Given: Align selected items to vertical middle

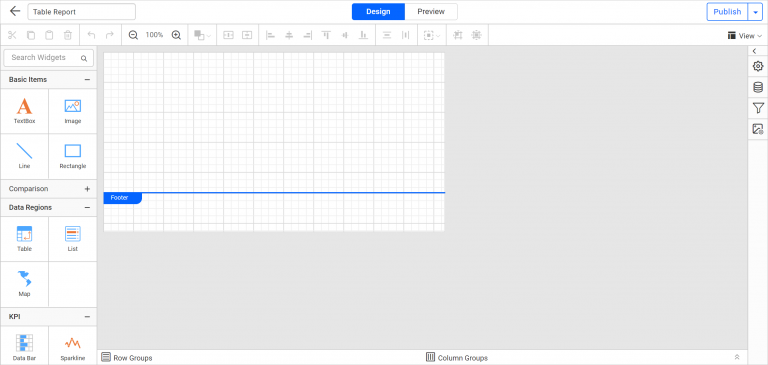Looking at the screenshot, I should click(x=344, y=35).
